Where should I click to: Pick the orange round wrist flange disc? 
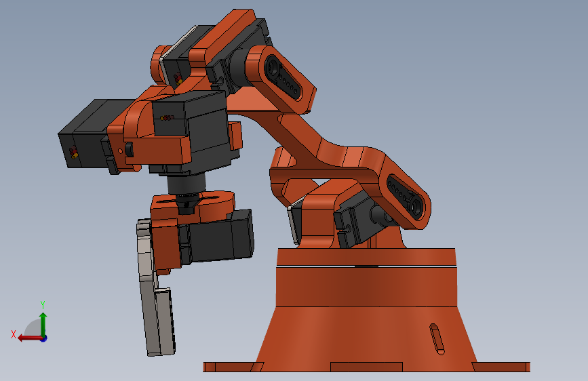click(193, 205)
